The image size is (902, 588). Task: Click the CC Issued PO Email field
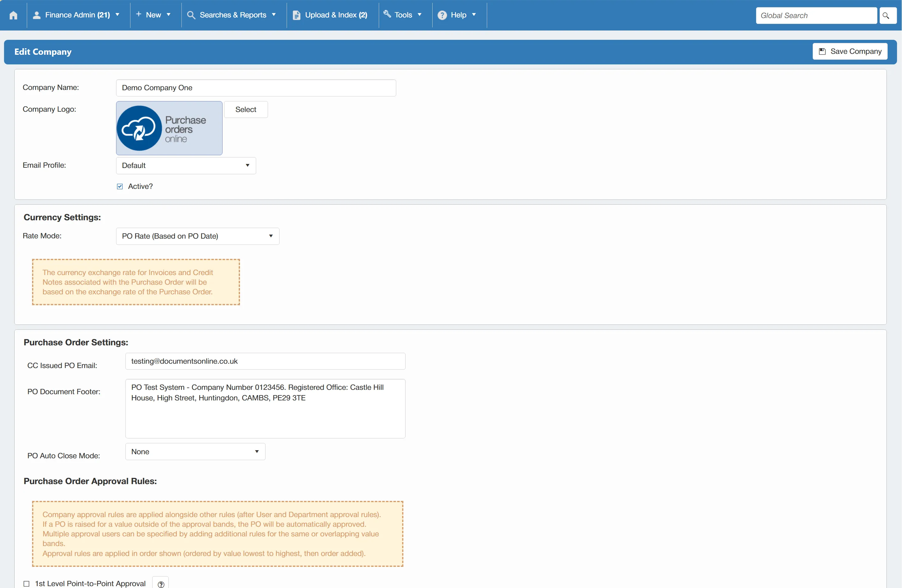point(265,361)
